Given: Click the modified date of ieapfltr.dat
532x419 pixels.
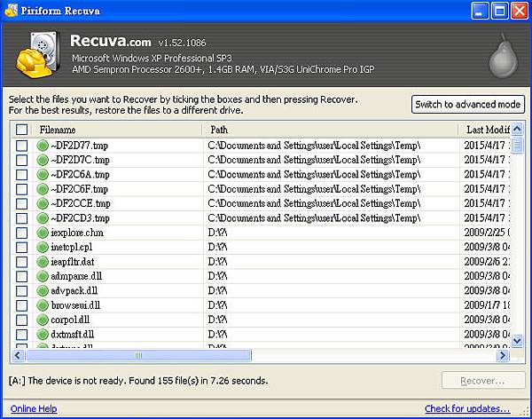Looking at the screenshot, I should [x=487, y=262].
